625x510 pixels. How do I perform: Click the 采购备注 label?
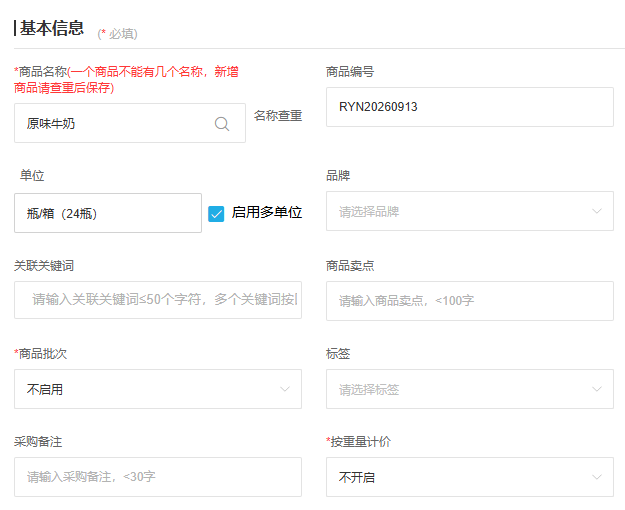click(x=38, y=442)
